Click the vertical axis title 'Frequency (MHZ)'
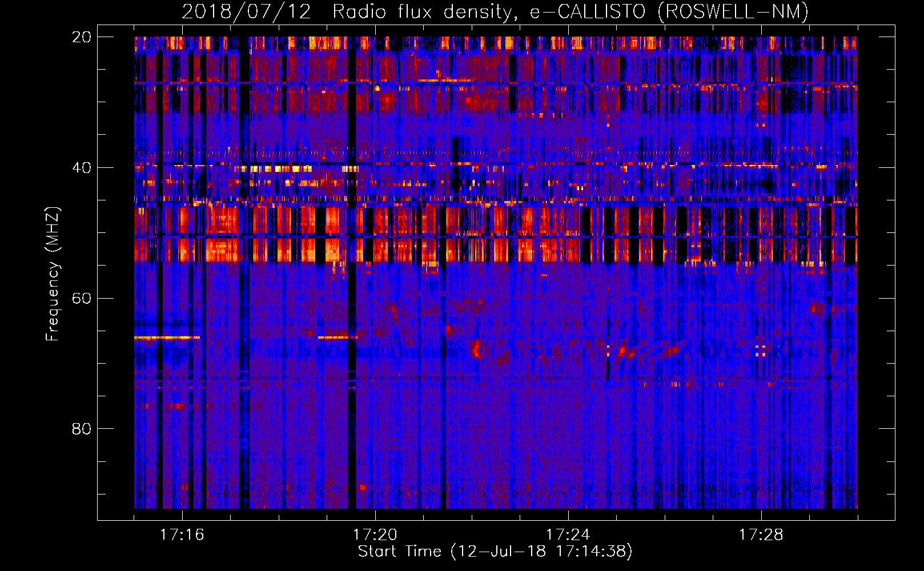Image resolution: width=924 pixels, height=571 pixels. 53,274
